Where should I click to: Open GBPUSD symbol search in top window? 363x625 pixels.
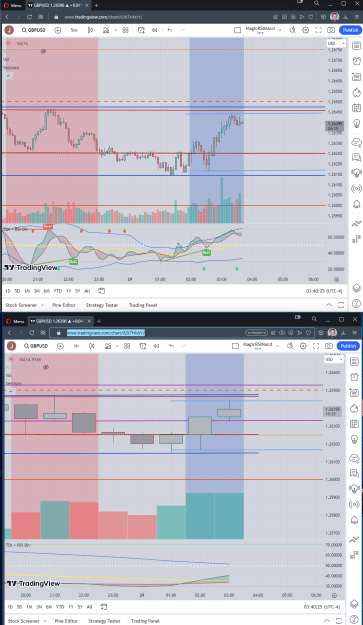coord(33,30)
